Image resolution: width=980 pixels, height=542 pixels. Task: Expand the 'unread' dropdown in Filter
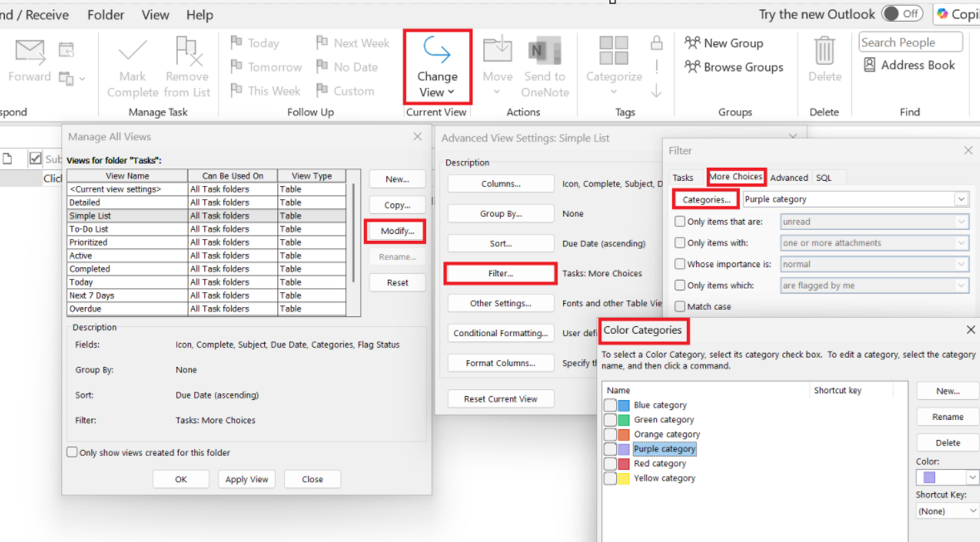961,222
